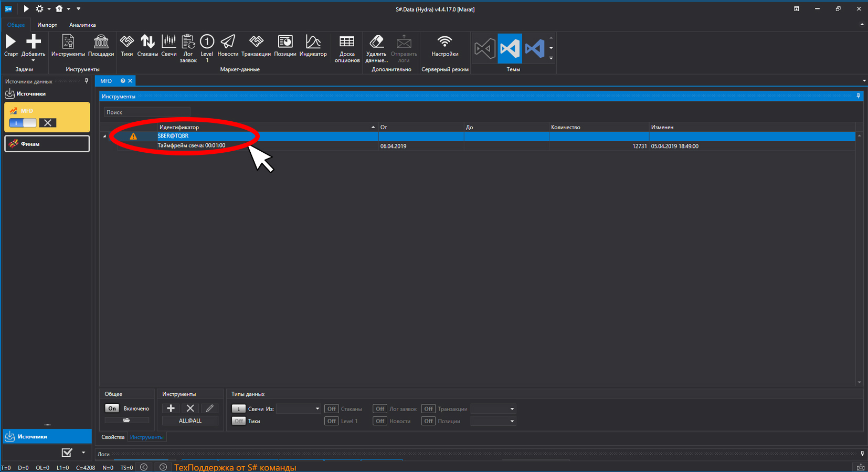Select the dark blue Visual Studio theme

534,49
